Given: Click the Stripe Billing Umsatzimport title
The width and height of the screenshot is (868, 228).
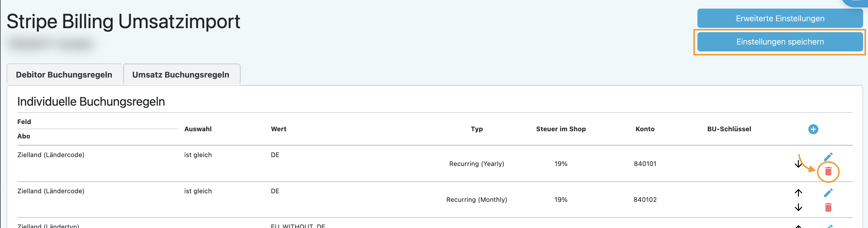Looking at the screenshot, I should (123, 22).
